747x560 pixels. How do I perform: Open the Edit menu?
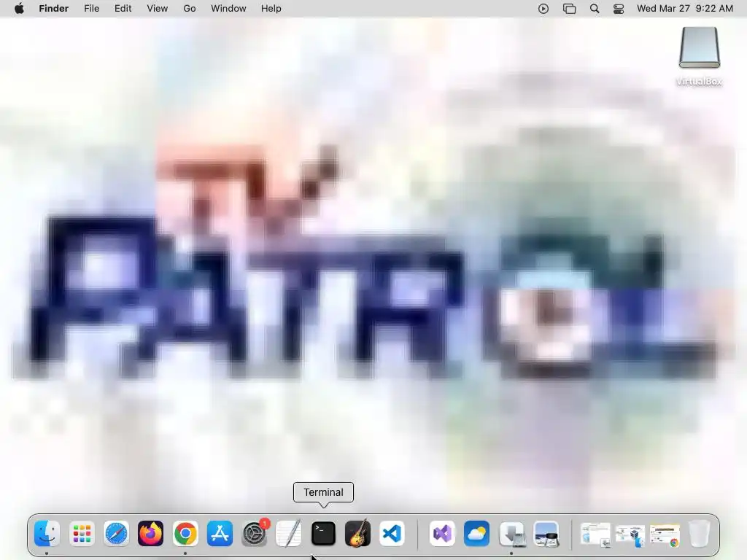pos(123,9)
